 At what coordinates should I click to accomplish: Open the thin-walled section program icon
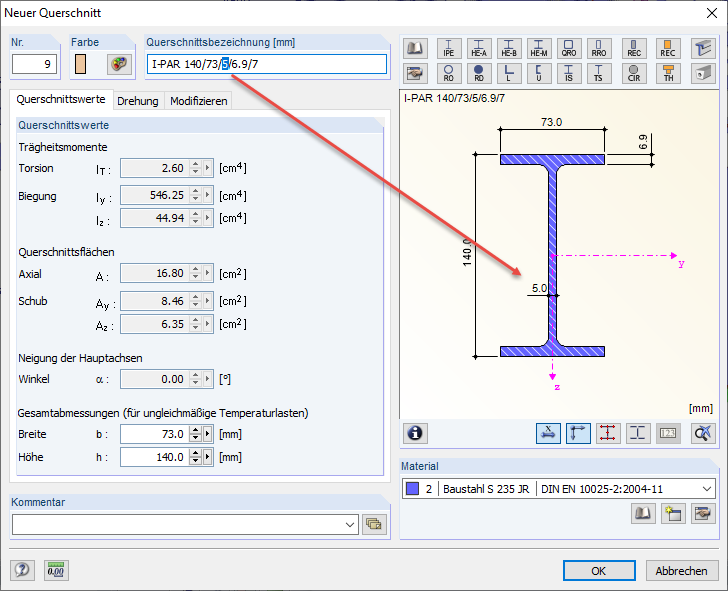coord(703,48)
